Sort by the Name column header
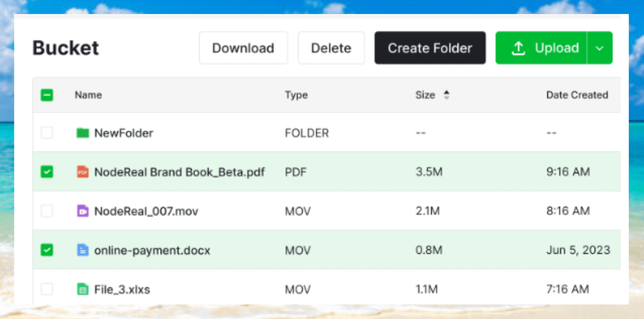644x319 pixels. pos(89,95)
